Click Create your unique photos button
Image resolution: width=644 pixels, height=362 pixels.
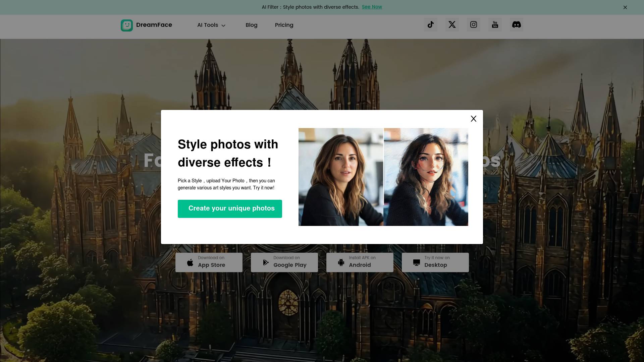(230, 209)
